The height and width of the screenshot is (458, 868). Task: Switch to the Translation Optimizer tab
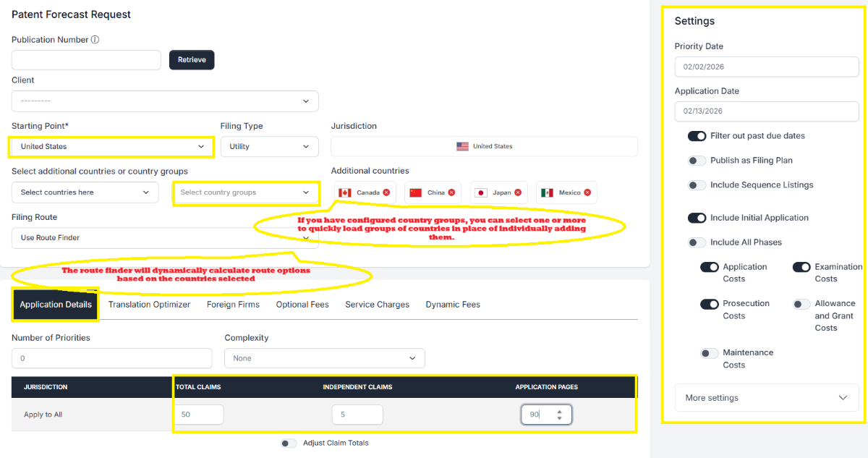pos(149,305)
